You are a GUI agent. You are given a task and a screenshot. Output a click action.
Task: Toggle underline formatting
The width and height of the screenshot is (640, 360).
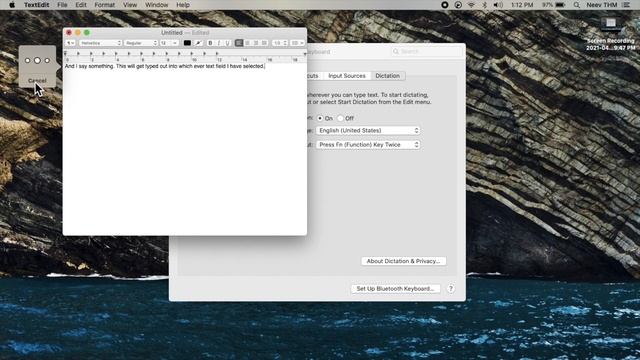(x=227, y=43)
